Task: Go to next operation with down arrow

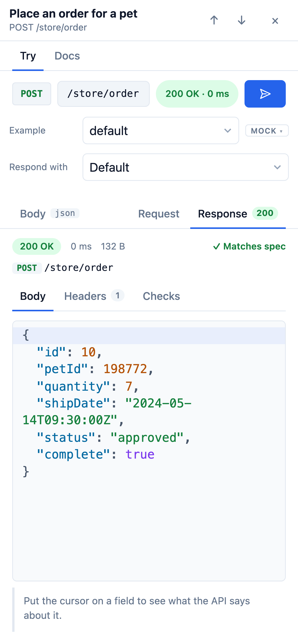Action: pyautogui.click(x=241, y=20)
